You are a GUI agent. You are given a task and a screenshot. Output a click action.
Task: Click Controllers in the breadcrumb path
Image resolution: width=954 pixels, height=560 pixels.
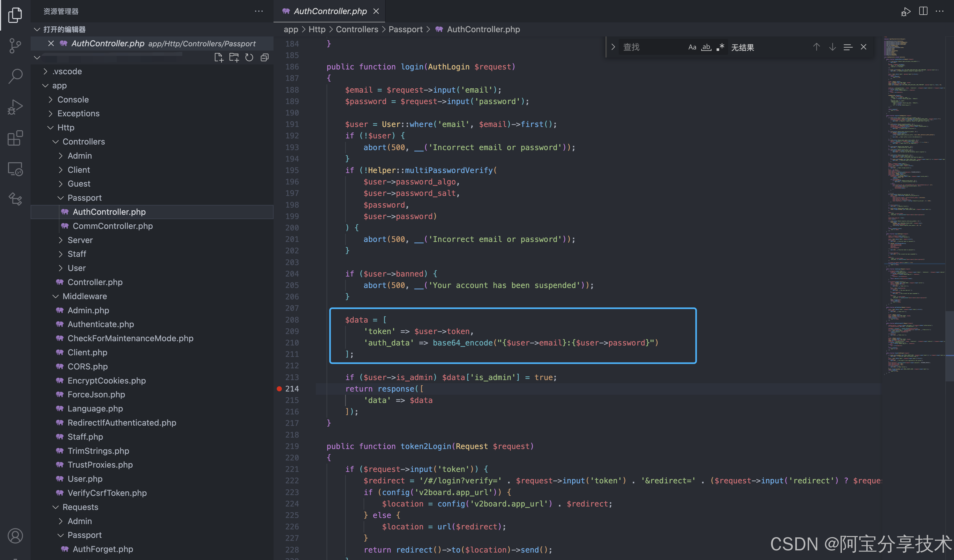357,30
